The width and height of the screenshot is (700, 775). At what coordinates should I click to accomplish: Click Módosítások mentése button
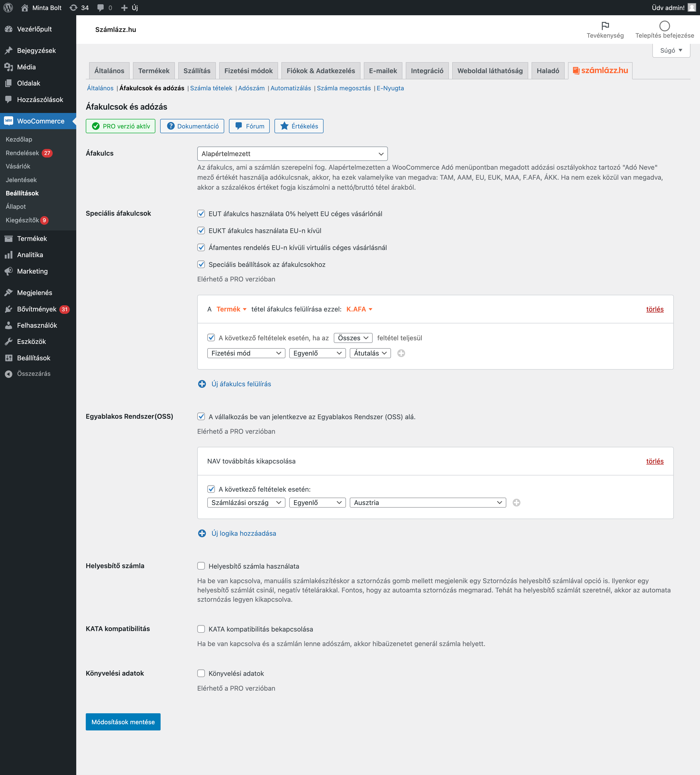123,722
